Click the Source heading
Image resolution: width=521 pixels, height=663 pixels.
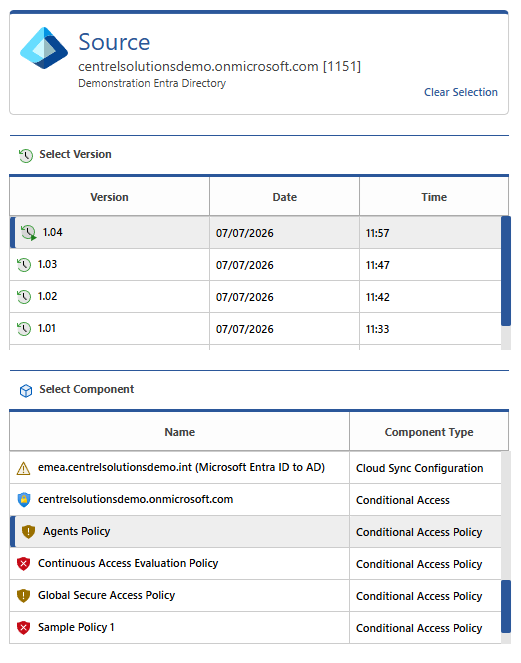(114, 42)
